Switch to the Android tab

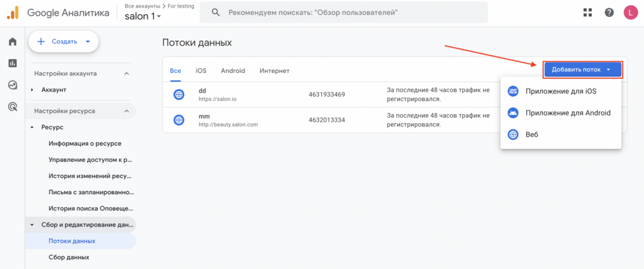pos(232,70)
